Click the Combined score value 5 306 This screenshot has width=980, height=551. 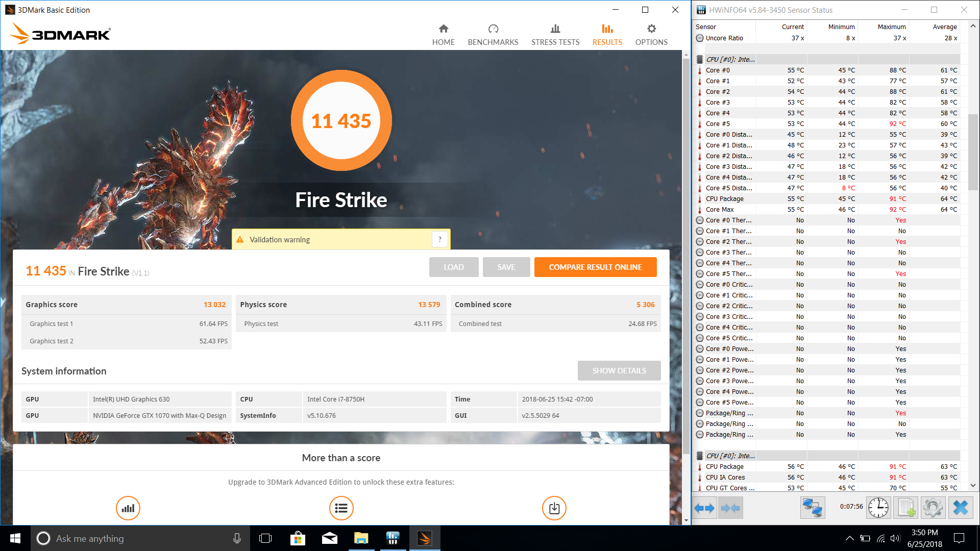[x=645, y=305]
